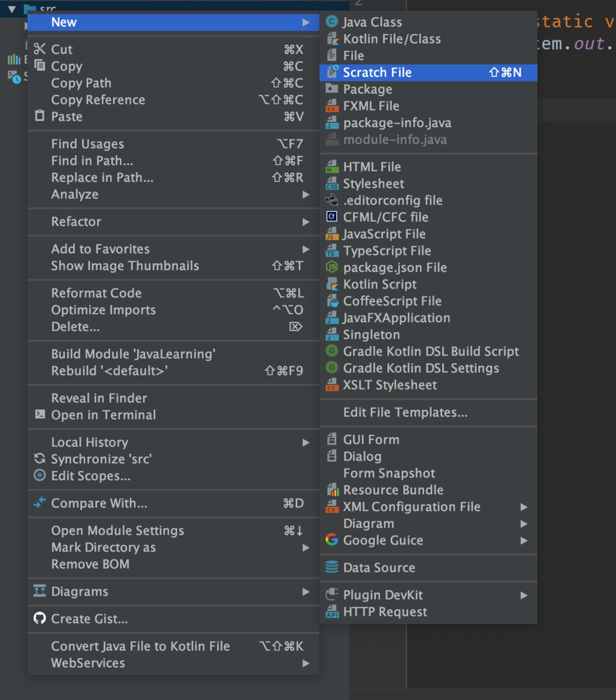
Task: Click the Kotlin File/Class icon
Action: (x=332, y=39)
